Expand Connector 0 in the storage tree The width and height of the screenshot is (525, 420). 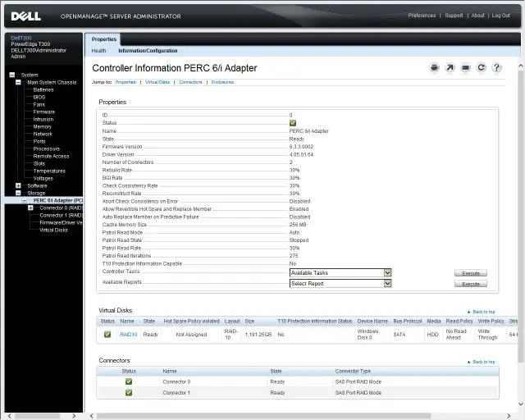pos(30,208)
